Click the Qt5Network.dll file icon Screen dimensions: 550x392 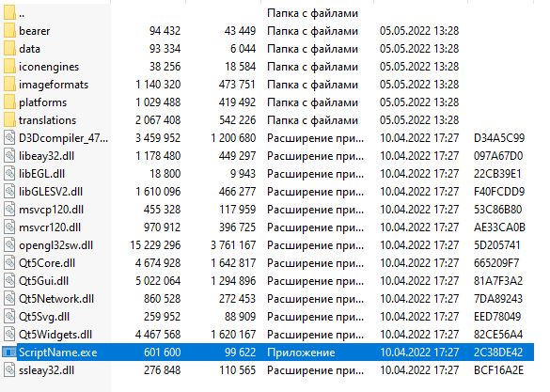click(9, 299)
